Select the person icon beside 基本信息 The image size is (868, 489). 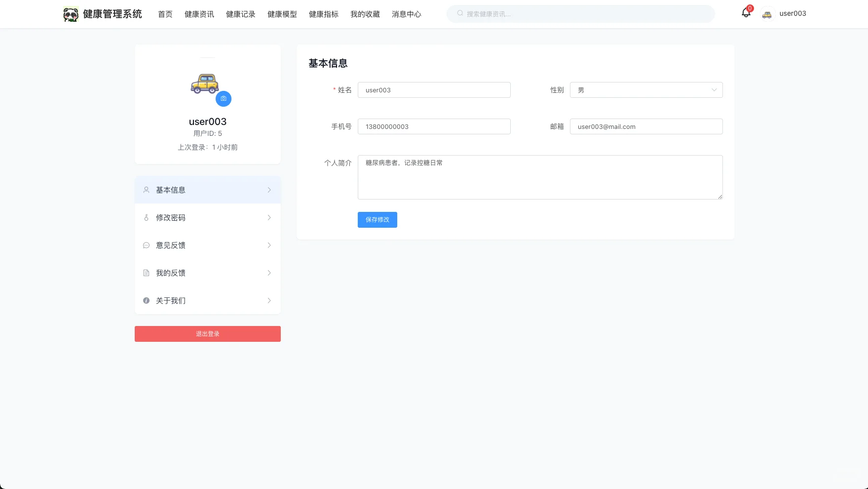pos(146,190)
